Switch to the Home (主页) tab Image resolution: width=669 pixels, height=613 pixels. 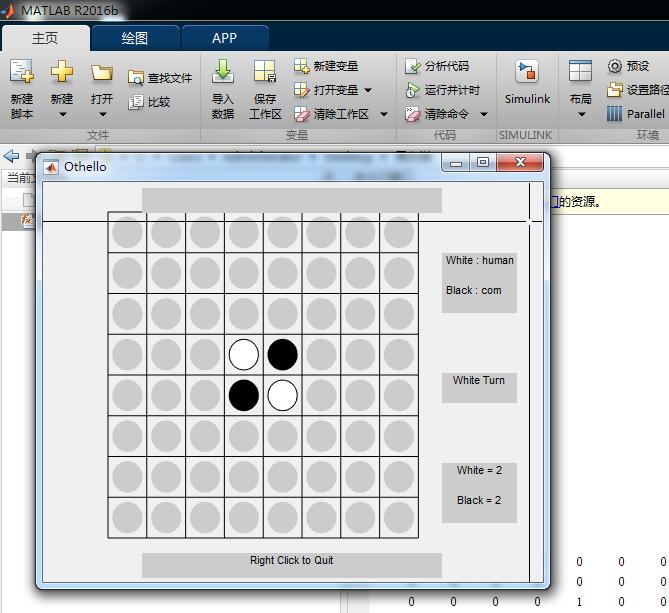pyautogui.click(x=45, y=38)
